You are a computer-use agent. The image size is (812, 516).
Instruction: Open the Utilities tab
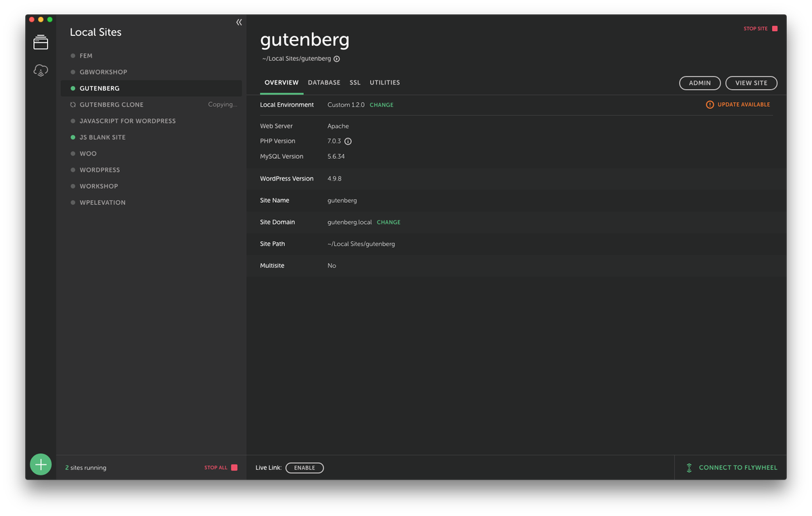click(x=385, y=83)
